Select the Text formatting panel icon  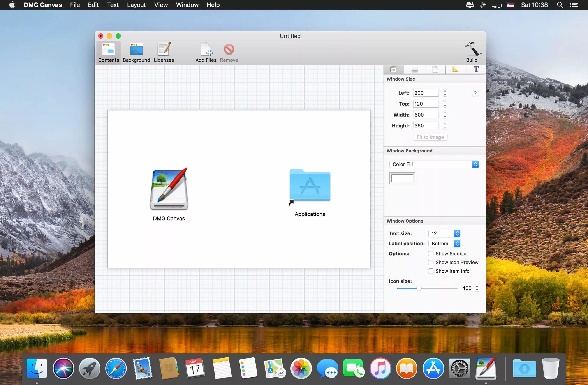tap(476, 69)
